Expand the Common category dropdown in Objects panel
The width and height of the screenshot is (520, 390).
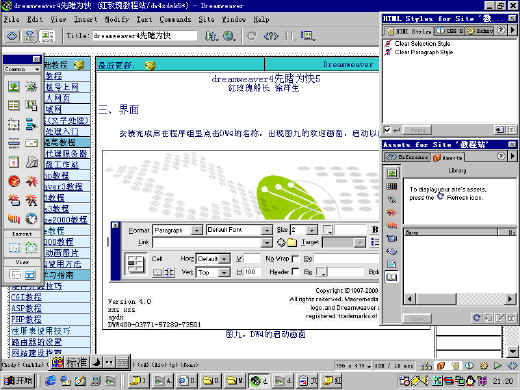click(x=22, y=69)
